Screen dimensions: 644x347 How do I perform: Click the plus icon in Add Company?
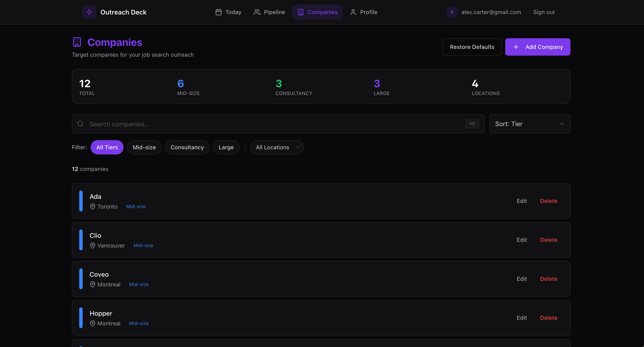pos(516,47)
